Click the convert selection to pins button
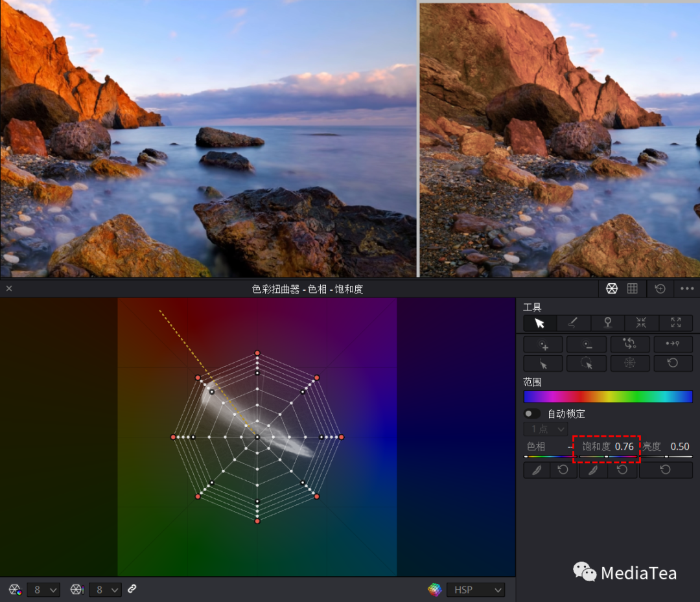The width and height of the screenshot is (700, 602). pyautogui.click(x=630, y=345)
